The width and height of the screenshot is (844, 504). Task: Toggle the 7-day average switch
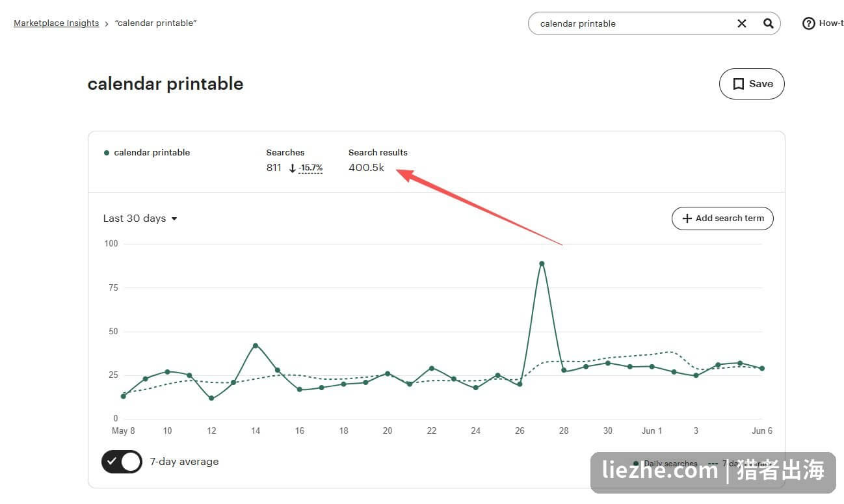point(122,462)
